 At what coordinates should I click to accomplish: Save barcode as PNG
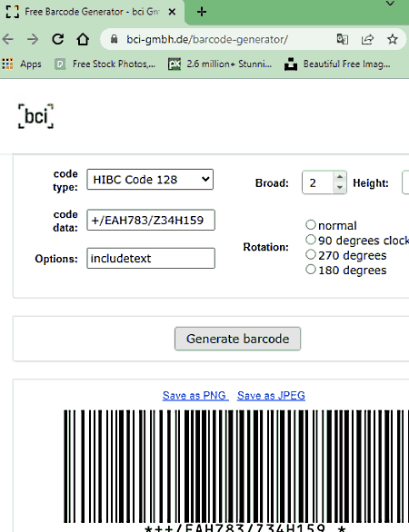click(x=195, y=395)
